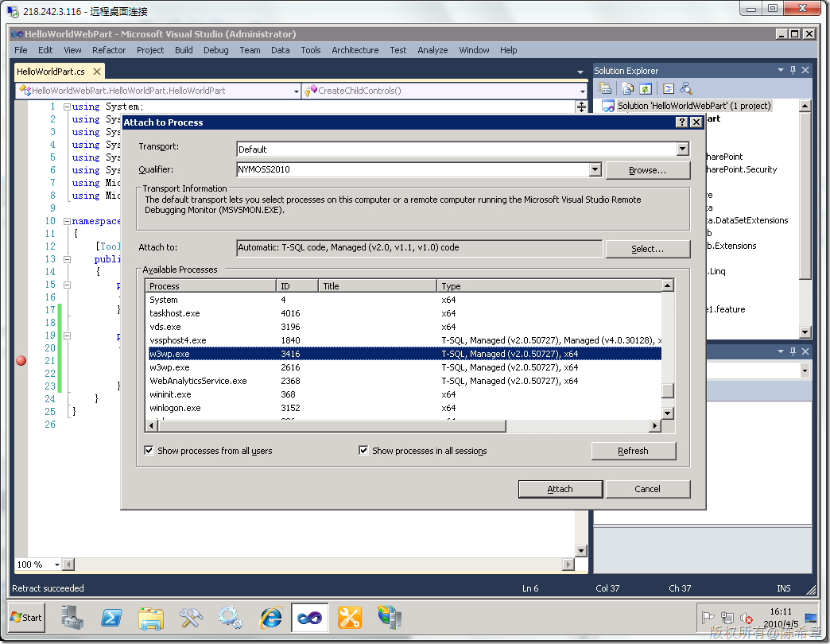The image size is (830, 644).
Task: Open the editor zoom 100 % dropdown
Action: [57, 564]
